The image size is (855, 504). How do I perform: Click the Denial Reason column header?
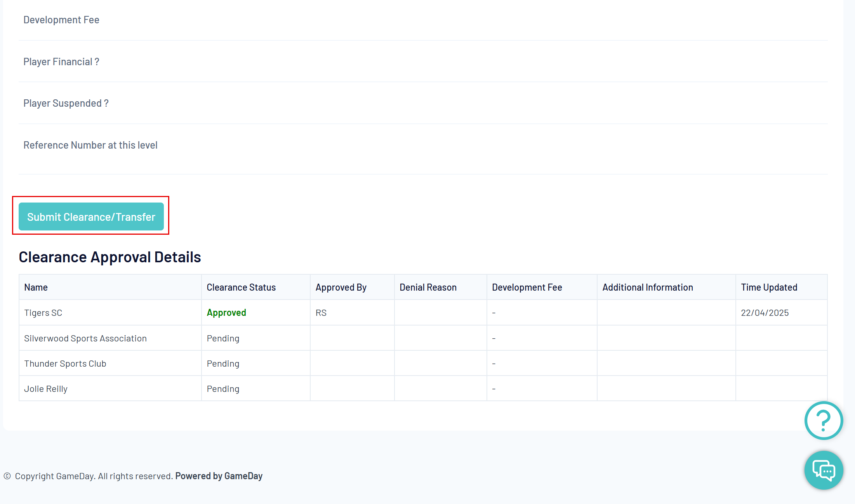point(428,288)
